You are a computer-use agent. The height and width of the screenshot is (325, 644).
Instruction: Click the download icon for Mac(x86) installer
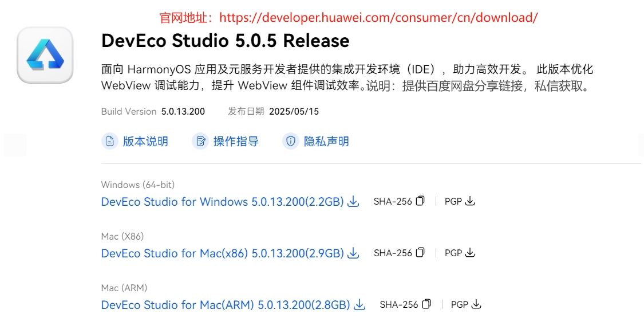click(353, 253)
